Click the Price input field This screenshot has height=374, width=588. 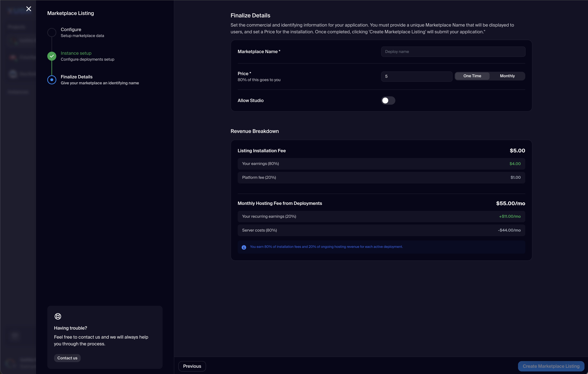tap(416, 76)
